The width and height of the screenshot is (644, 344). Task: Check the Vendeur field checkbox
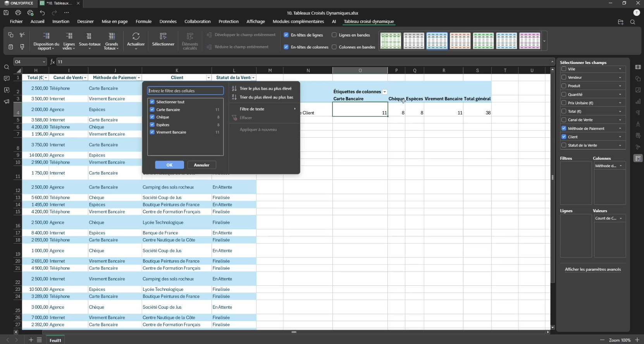pos(564,77)
